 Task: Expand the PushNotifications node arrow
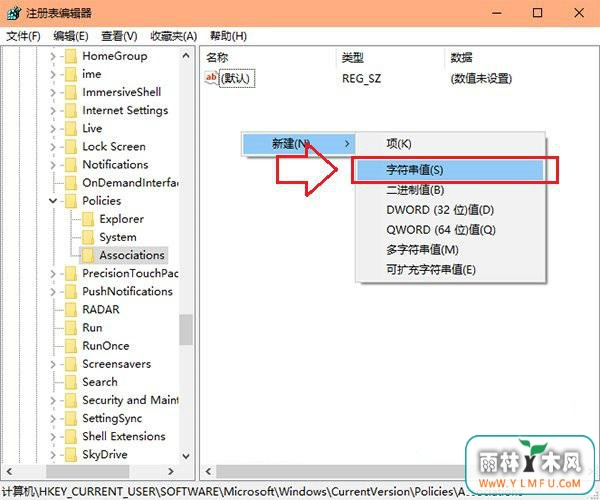(53, 292)
